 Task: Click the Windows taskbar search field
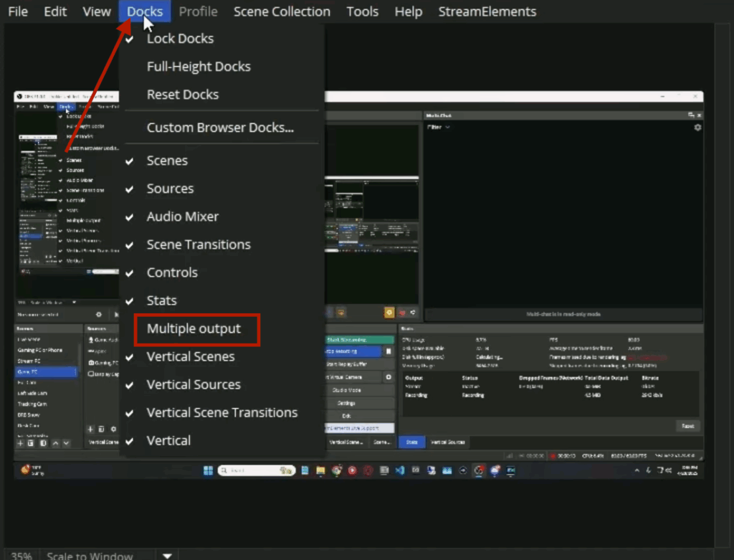251,471
